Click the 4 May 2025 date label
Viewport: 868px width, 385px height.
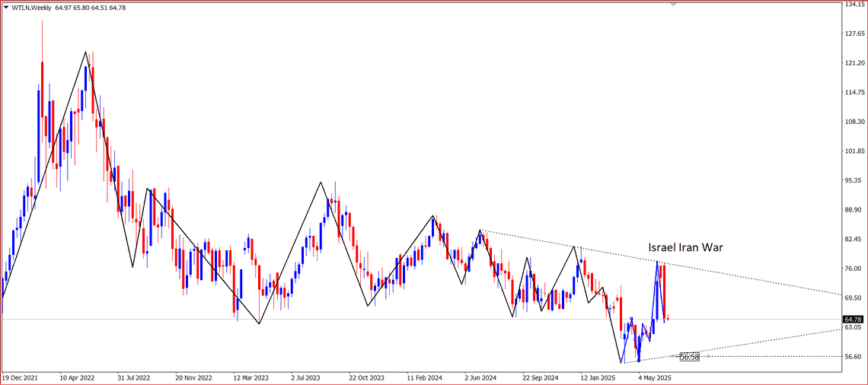pos(655,377)
